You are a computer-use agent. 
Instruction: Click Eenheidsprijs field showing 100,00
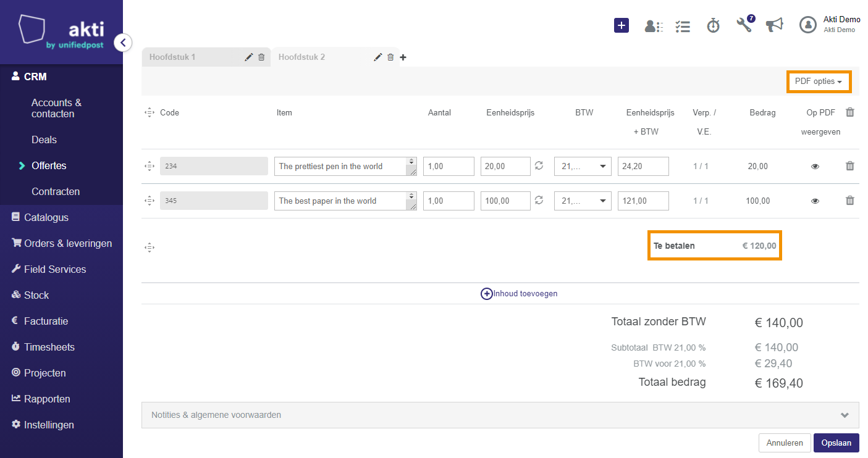point(505,201)
